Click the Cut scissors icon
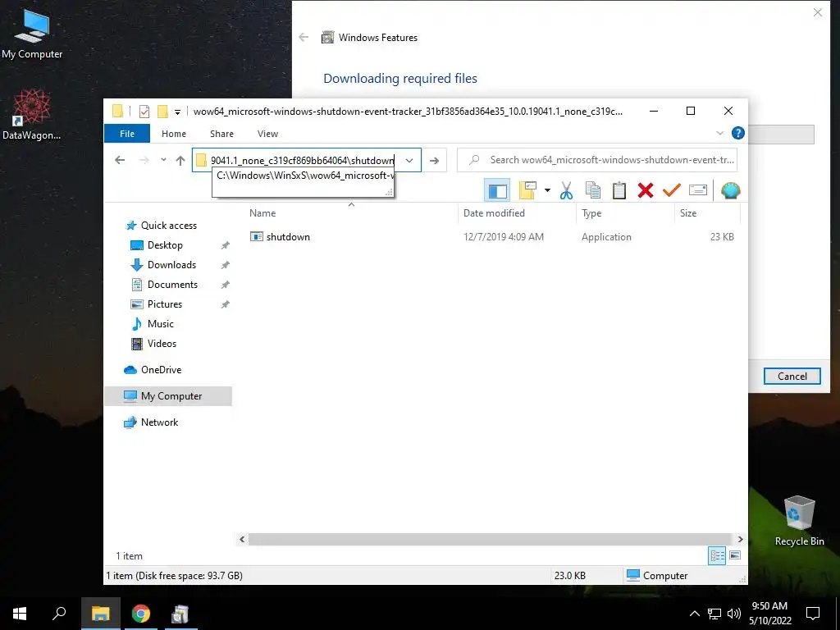 click(566, 190)
